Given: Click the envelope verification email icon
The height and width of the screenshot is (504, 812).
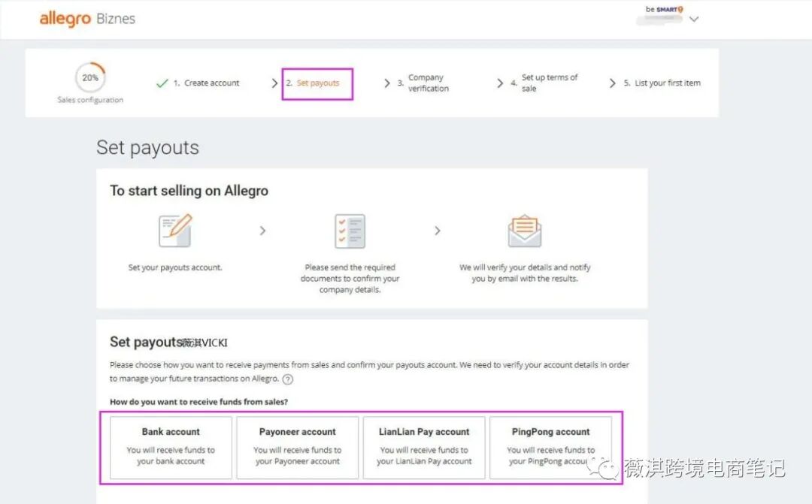Looking at the screenshot, I should click(525, 231).
